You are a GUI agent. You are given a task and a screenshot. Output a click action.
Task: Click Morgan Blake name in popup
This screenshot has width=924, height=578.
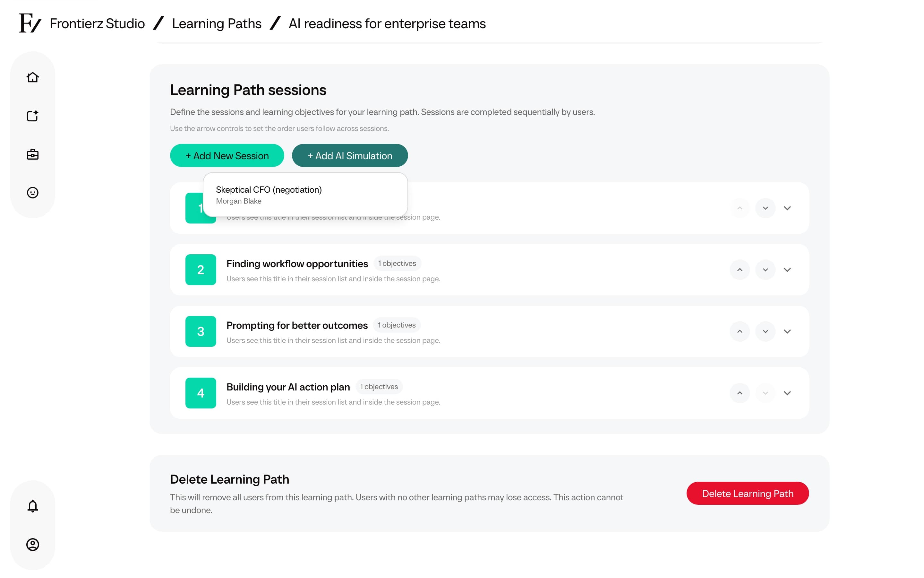pos(239,201)
